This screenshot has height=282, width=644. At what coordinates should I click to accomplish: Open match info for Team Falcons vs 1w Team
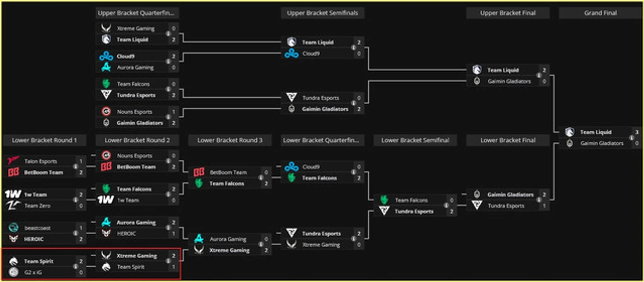coord(168,194)
